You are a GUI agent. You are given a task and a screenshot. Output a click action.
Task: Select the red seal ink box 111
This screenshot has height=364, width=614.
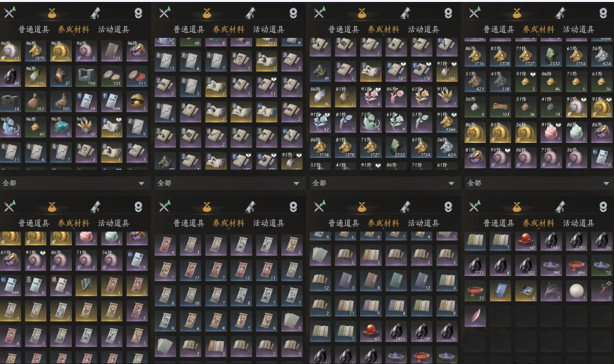tap(138, 76)
